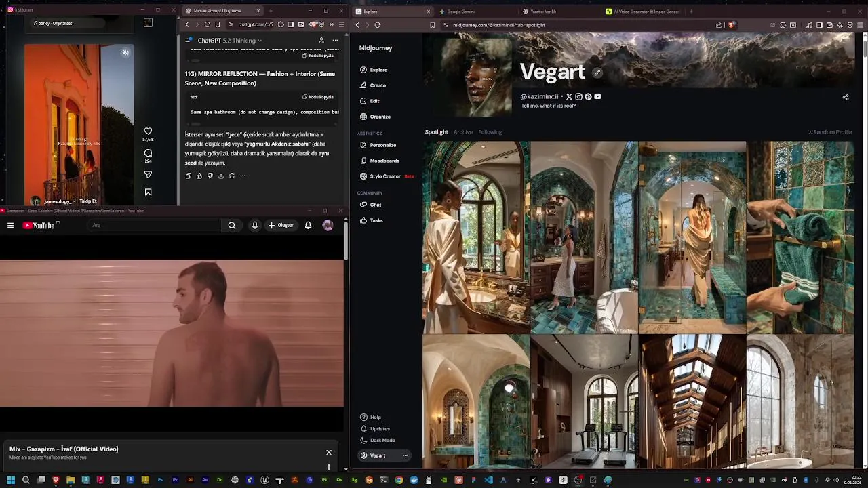Viewport: 868px width, 488px height.
Task: Share the Instagram reel
Action: click(x=148, y=175)
